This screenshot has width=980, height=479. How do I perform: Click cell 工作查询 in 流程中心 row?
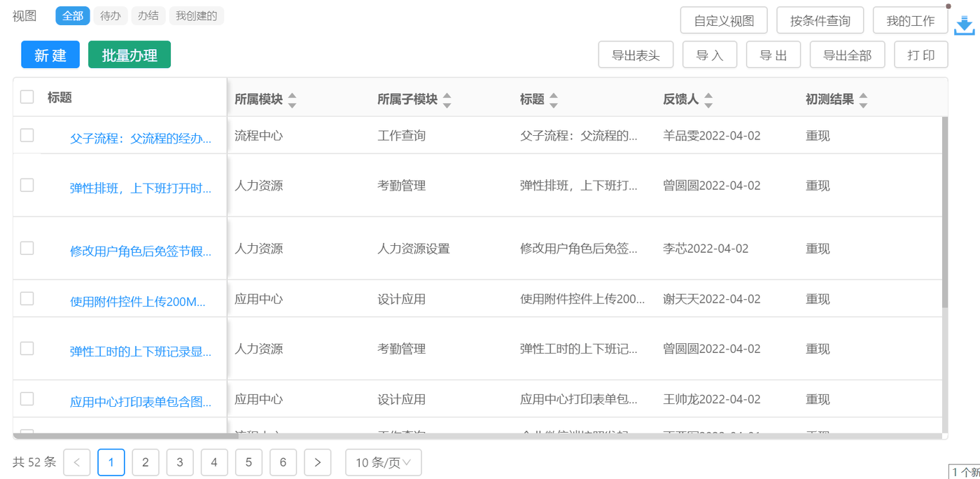pos(402,135)
